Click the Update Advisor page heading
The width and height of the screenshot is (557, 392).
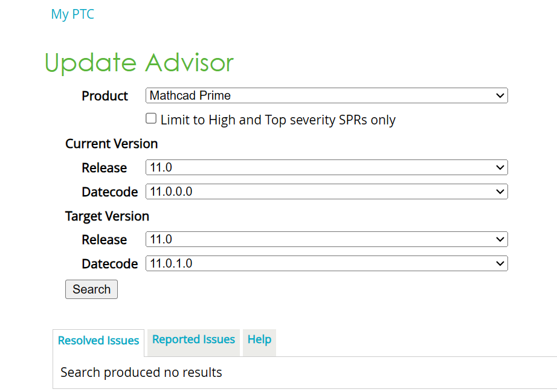point(139,62)
